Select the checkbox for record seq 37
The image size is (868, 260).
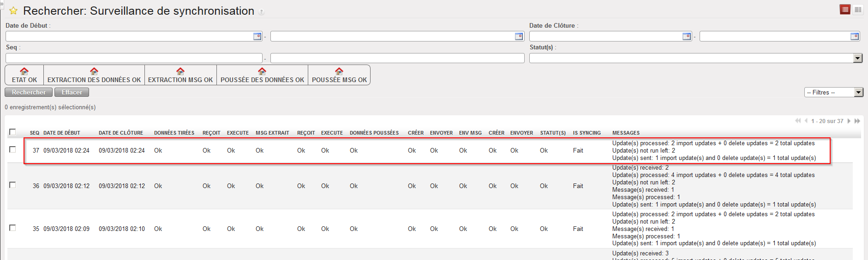pos(12,150)
